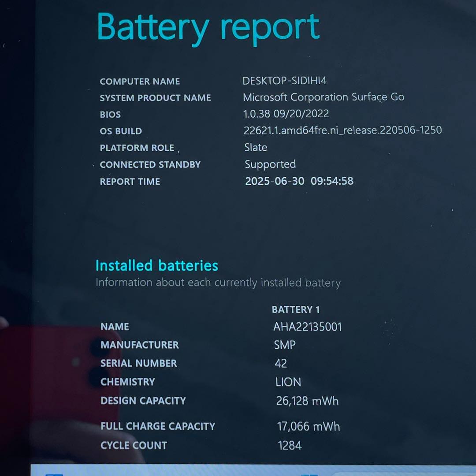Open the Windows Start button on taskbar
This screenshot has width=476, height=476.
coord(309,473)
